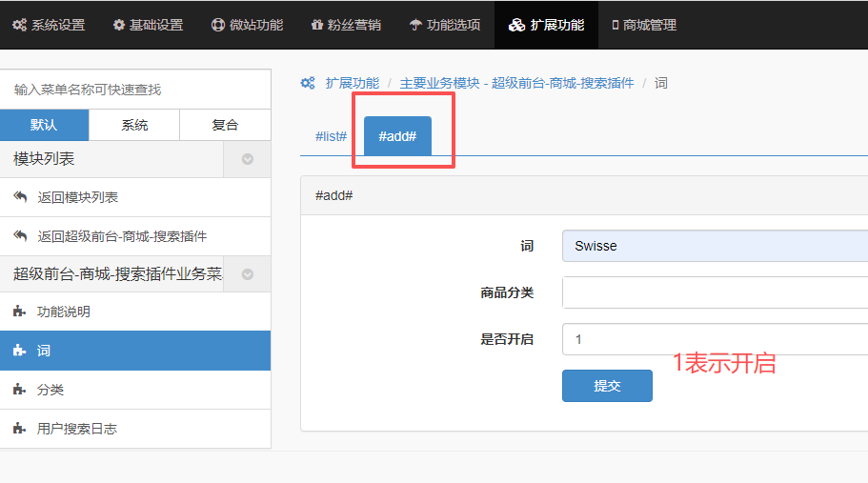
Task: Click the gift icon beside 粉丝营销
Action: [317, 25]
